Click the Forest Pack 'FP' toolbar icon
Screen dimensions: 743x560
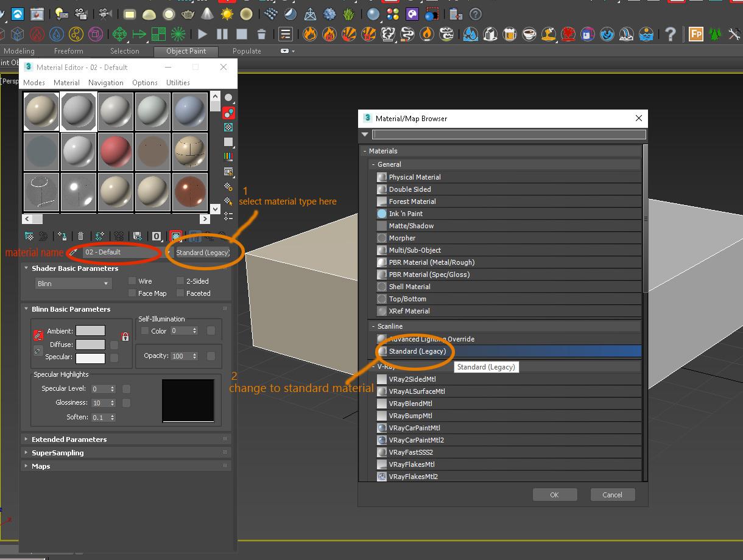pos(695,34)
